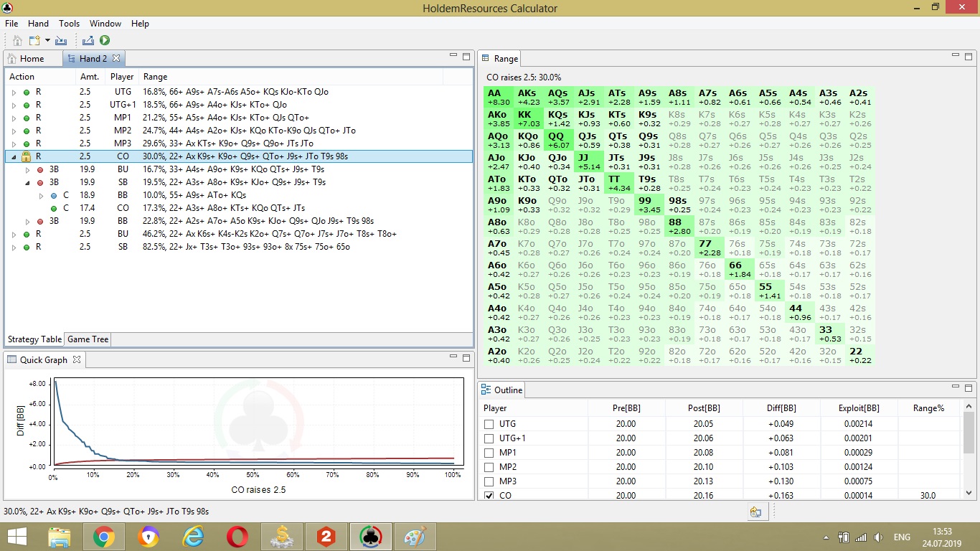Screen dimensions: 980x551
Task: Open the Help menu
Action: pyautogui.click(x=140, y=24)
